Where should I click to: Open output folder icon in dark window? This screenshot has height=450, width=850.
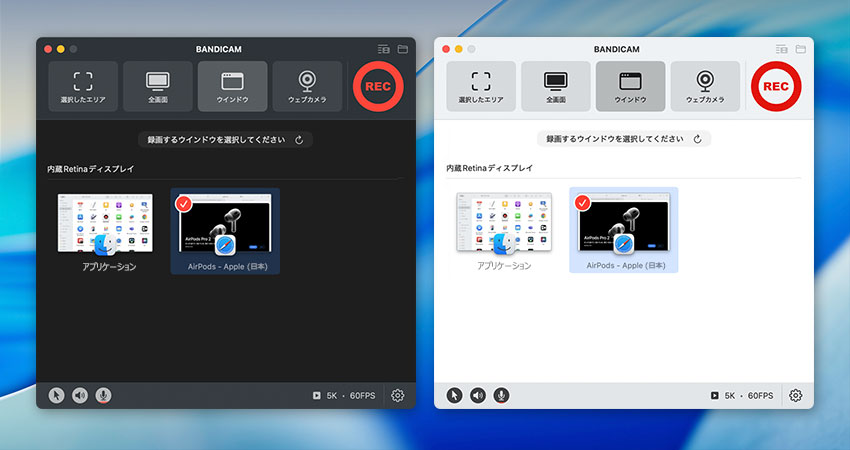click(x=403, y=49)
